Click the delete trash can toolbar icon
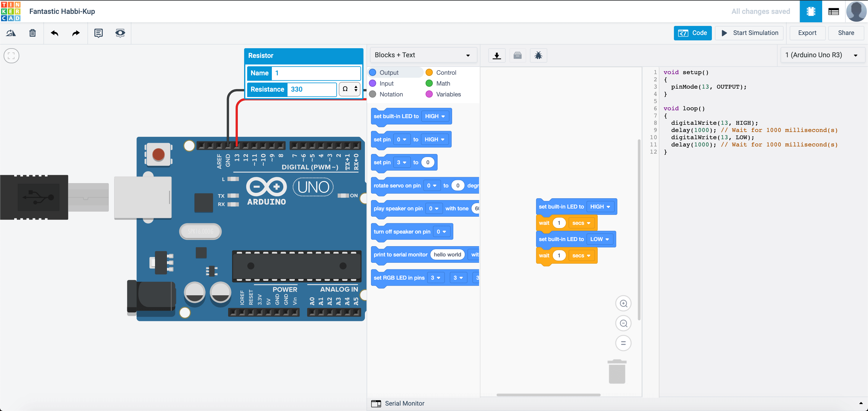The height and width of the screenshot is (411, 868). pyautogui.click(x=32, y=33)
